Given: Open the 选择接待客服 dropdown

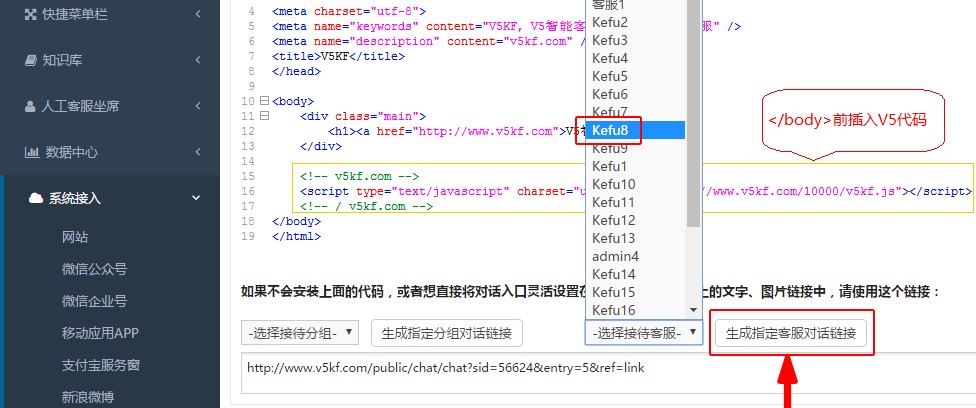Looking at the screenshot, I should pyautogui.click(x=644, y=333).
